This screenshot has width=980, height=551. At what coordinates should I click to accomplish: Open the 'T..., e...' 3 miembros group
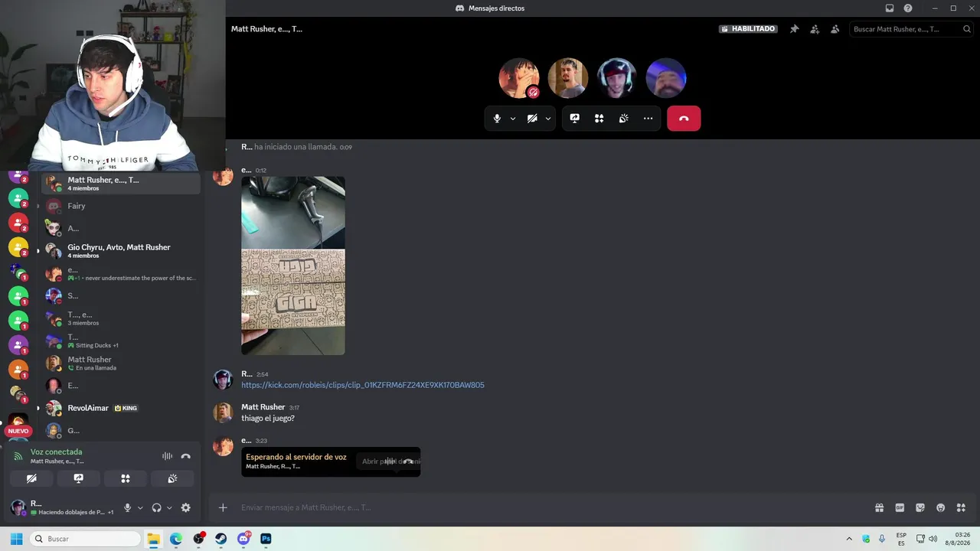point(121,318)
